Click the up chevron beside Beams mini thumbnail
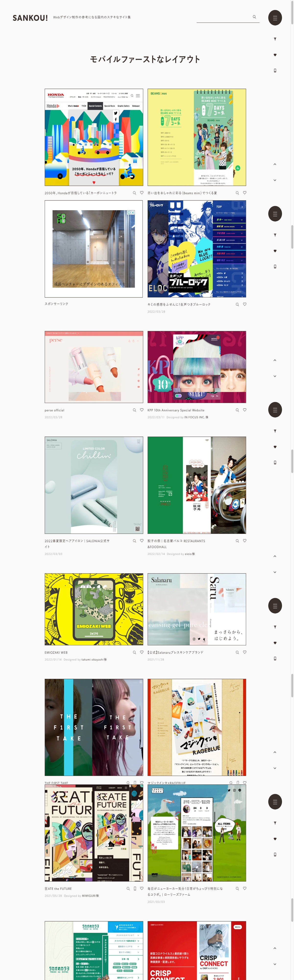 (275, 164)
